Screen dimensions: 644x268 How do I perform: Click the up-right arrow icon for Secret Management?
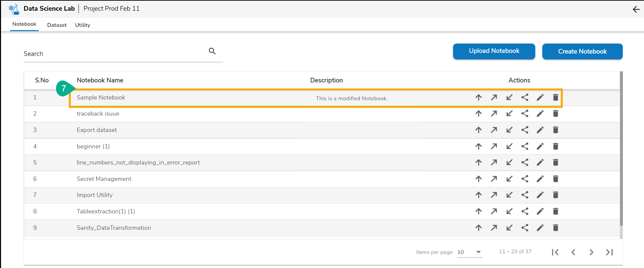(x=494, y=179)
